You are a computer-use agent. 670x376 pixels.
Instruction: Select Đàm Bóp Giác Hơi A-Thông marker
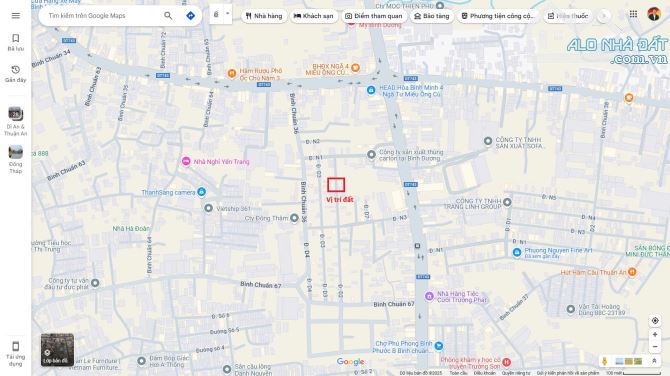[x=141, y=361]
